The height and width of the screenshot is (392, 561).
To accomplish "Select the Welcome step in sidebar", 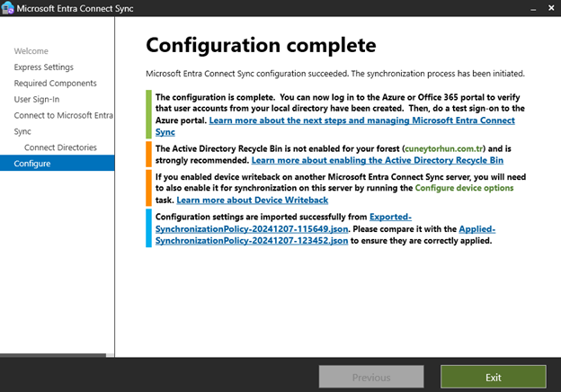I will pos(31,51).
